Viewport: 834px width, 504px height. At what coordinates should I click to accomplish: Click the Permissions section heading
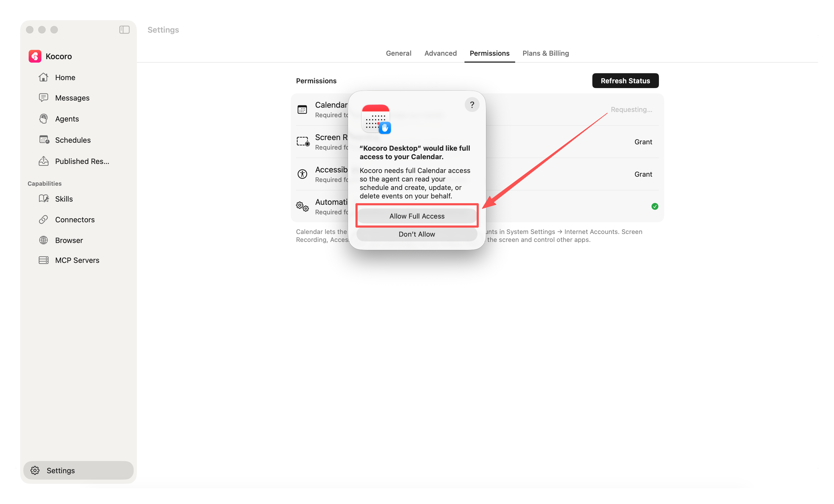click(x=316, y=81)
